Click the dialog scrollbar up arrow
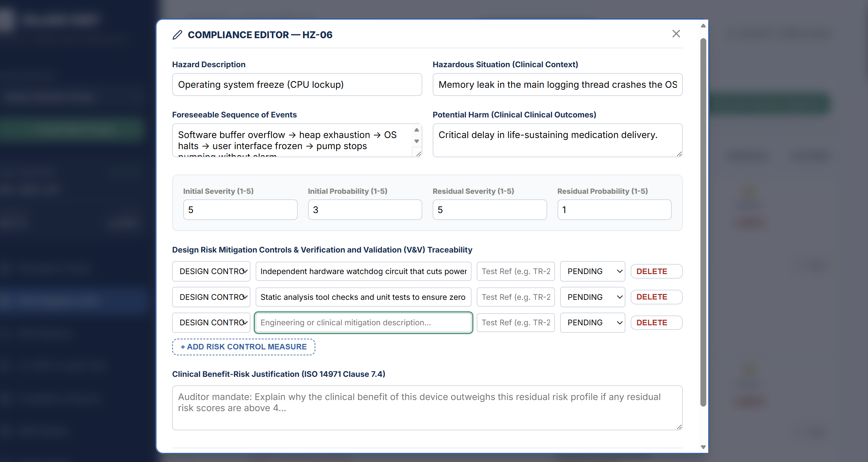 [x=703, y=26]
